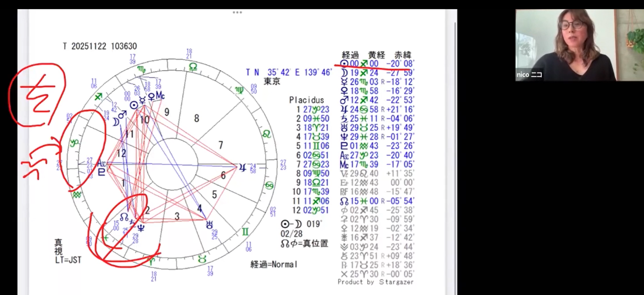Click the North Node symbol near house 2
This screenshot has width=644, height=295.
[x=124, y=217]
